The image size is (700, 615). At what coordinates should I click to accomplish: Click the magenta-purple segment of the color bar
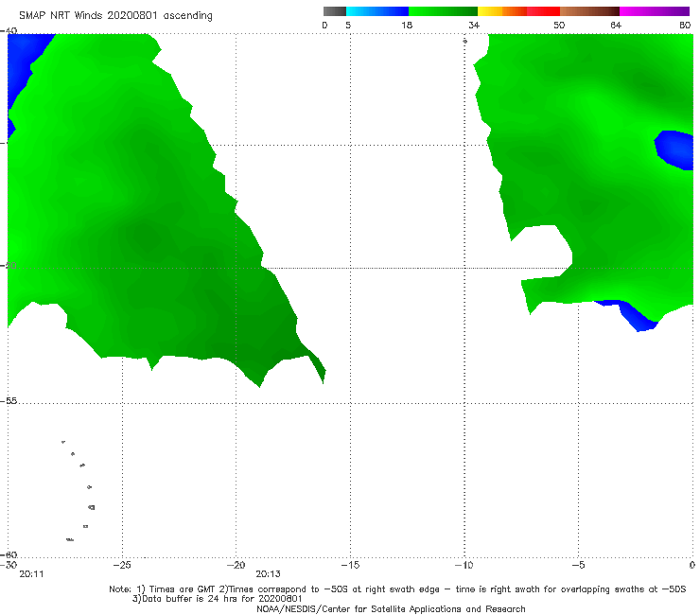click(655, 11)
